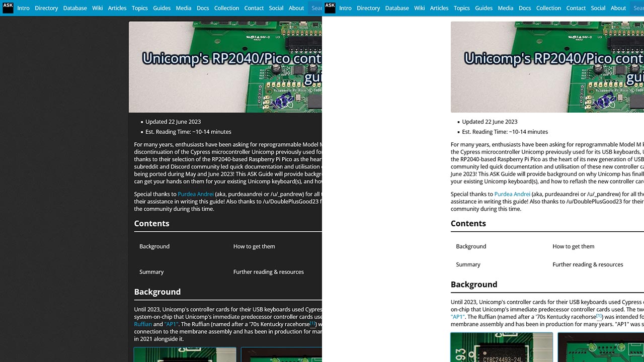
Task: Click "Est. Reading Time" line on the dark-theme page
Action: click(x=188, y=132)
